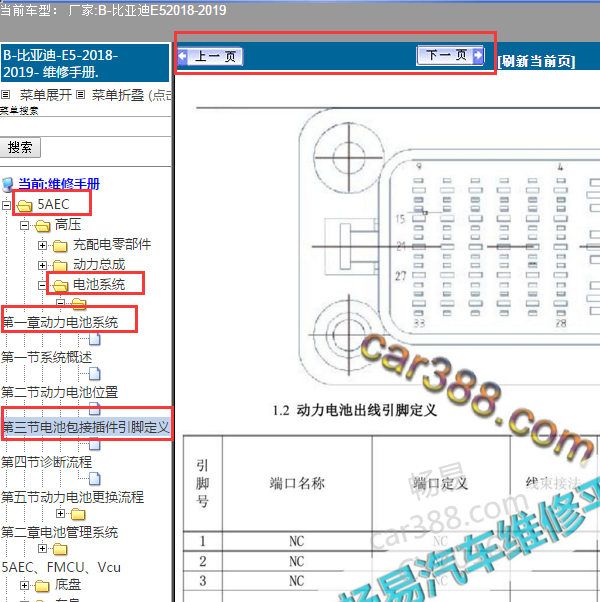The height and width of the screenshot is (602, 600).
Task: Go to previous page with 上一页 button
Action: (210, 56)
